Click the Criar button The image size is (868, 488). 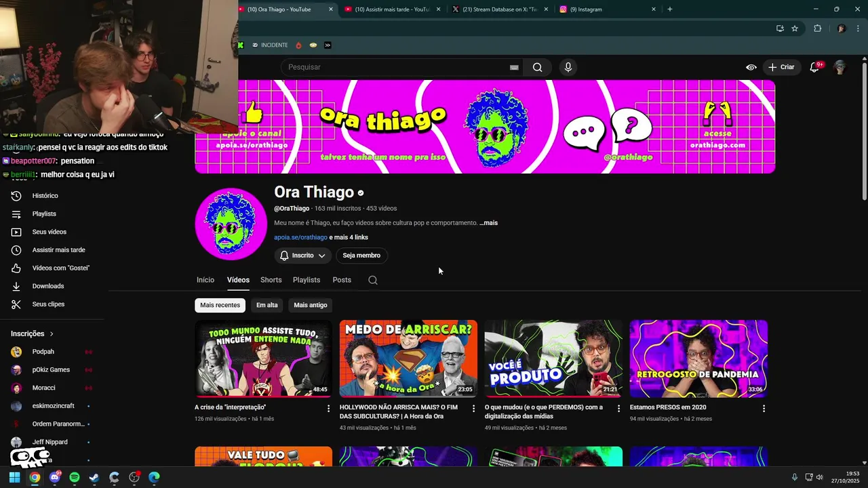coord(781,67)
